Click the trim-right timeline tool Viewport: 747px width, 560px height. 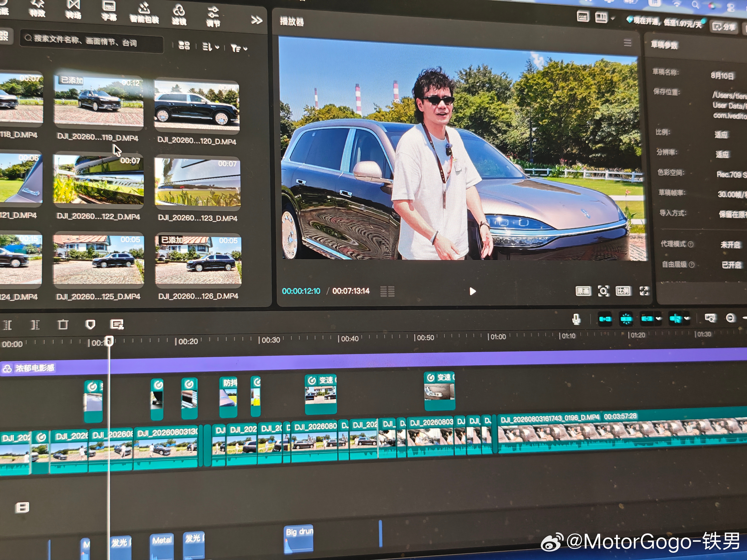(35, 325)
